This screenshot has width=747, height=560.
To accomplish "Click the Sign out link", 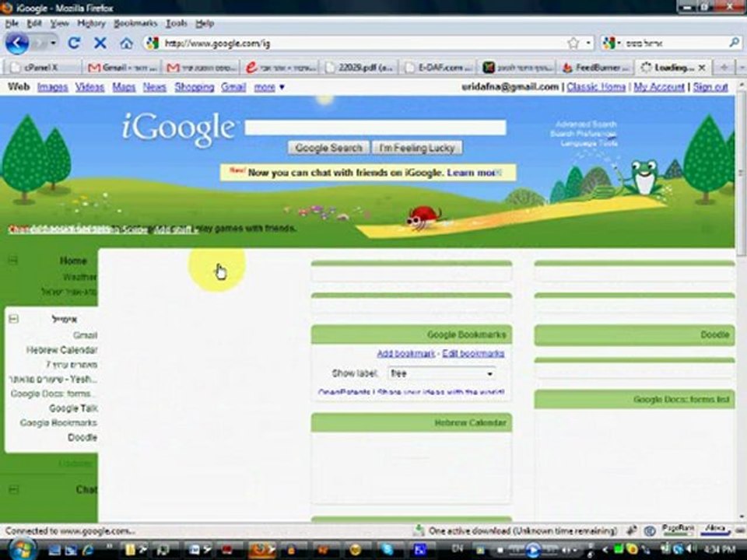I will coord(710,87).
